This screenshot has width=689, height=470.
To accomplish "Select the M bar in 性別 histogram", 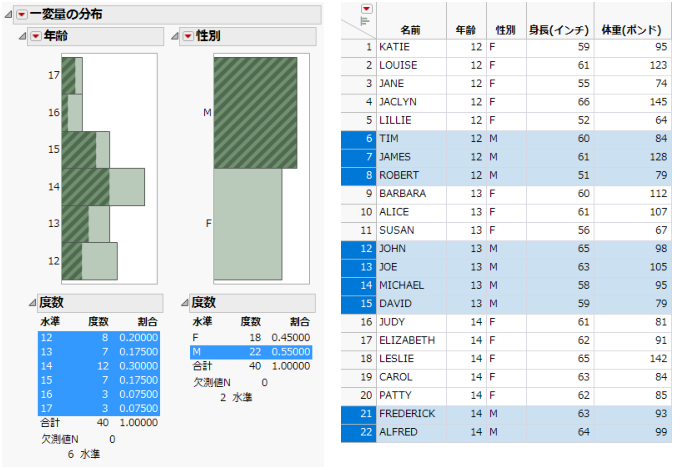I will 255,113.
